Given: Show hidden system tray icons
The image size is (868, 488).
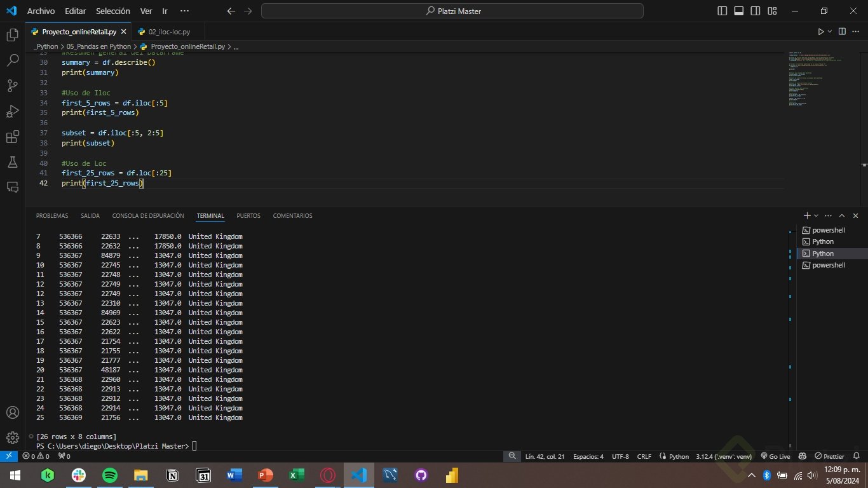Looking at the screenshot, I should tap(752, 475).
